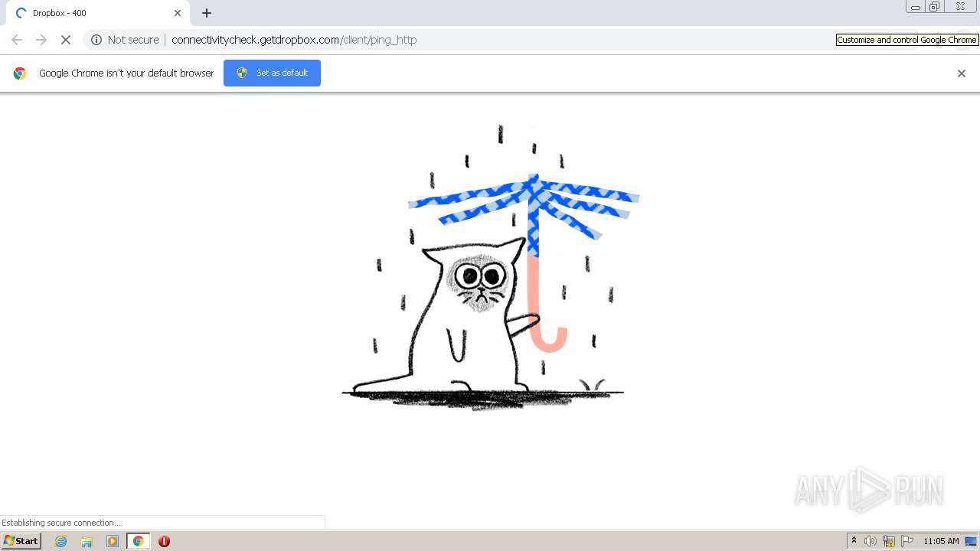This screenshot has height=551, width=980.
Task: Open a new tab with plus button
Action: (x=207, y=13)
